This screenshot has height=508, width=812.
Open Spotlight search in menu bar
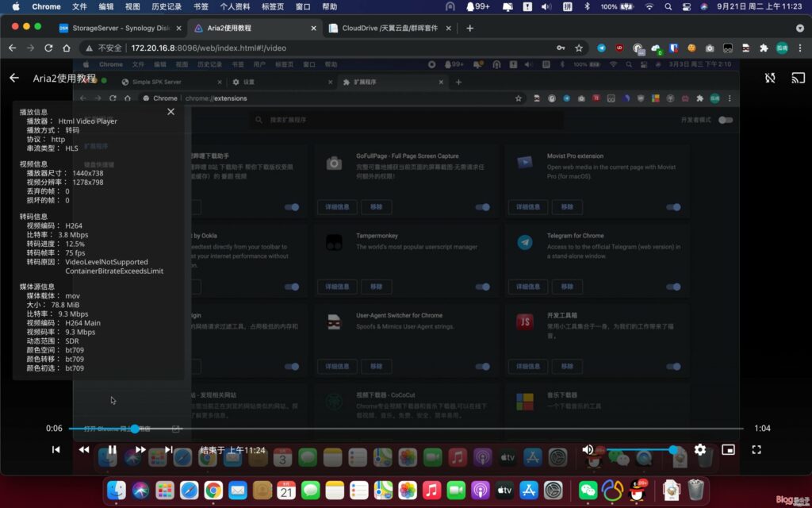tap(668, 6)
